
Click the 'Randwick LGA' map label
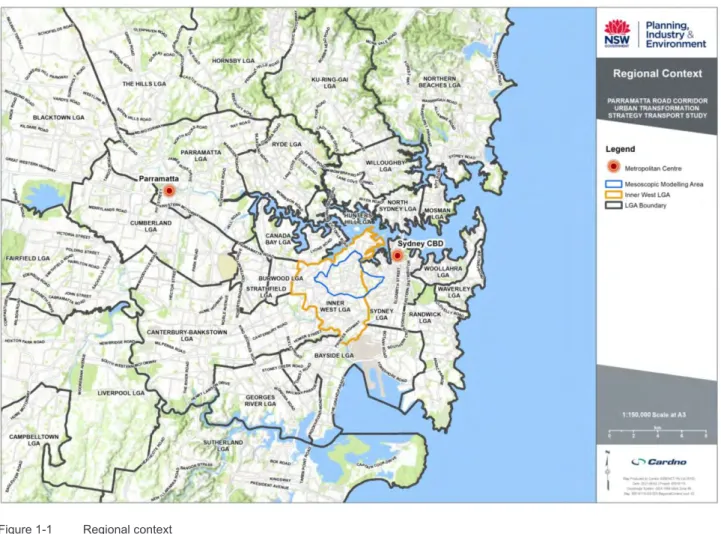tap(425, 317)
